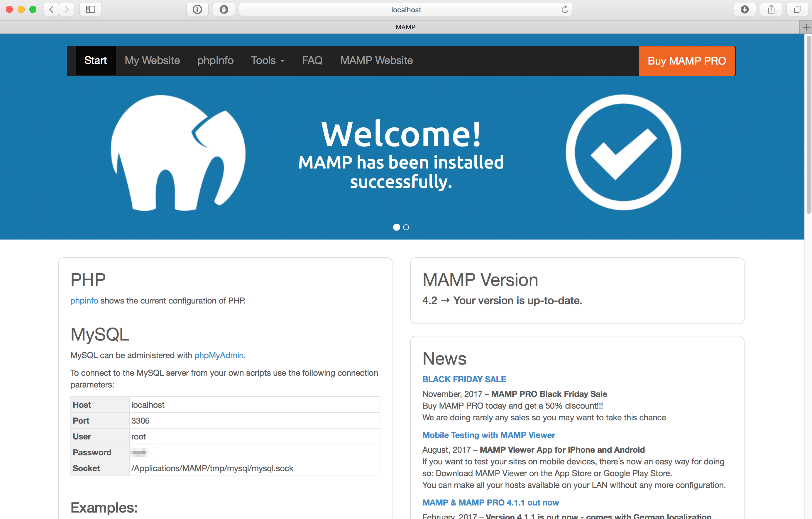Go forward with the Safari forward arrow

(66, 9)
